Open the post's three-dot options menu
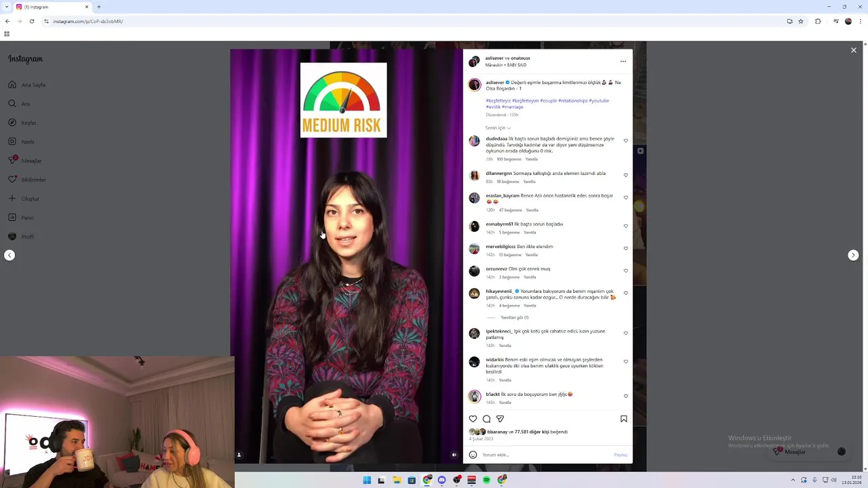The image size is (868, 488). pos(623,62)
